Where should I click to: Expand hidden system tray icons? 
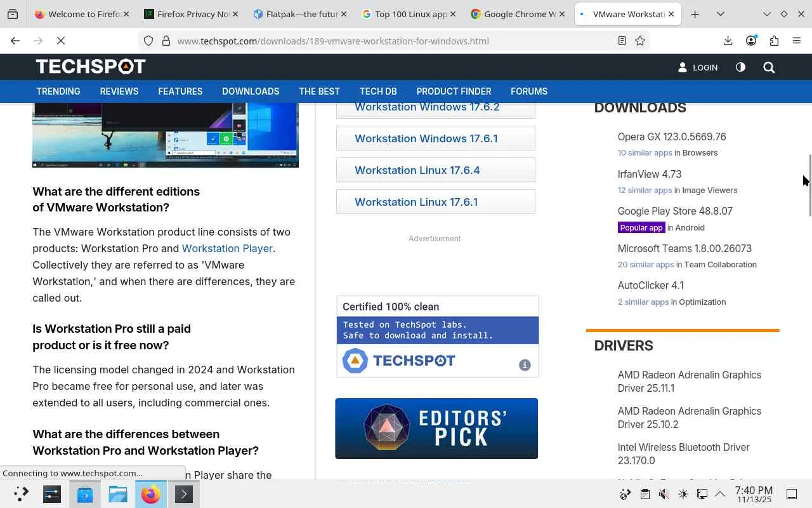coord(720,494)
